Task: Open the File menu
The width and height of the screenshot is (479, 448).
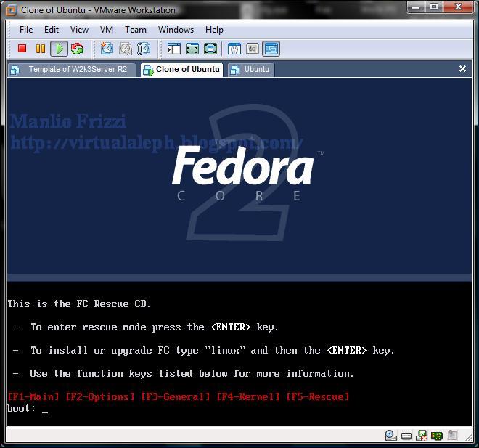Action: tap(26, 30)
